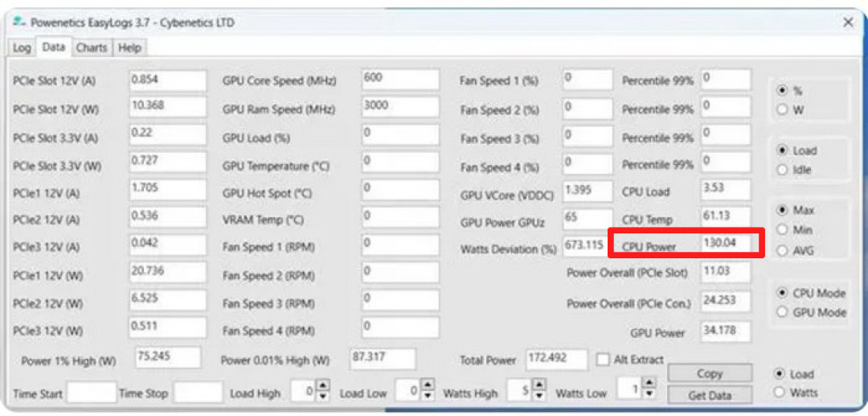Click the Get Data button
868x416 pixels.
(x=710, y=396)
